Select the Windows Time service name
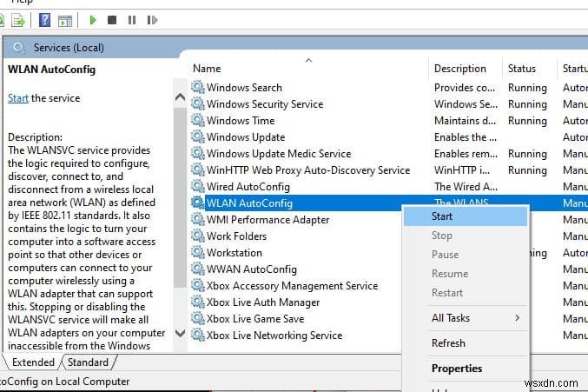This screenshot has height=392, width=588. 241,121
